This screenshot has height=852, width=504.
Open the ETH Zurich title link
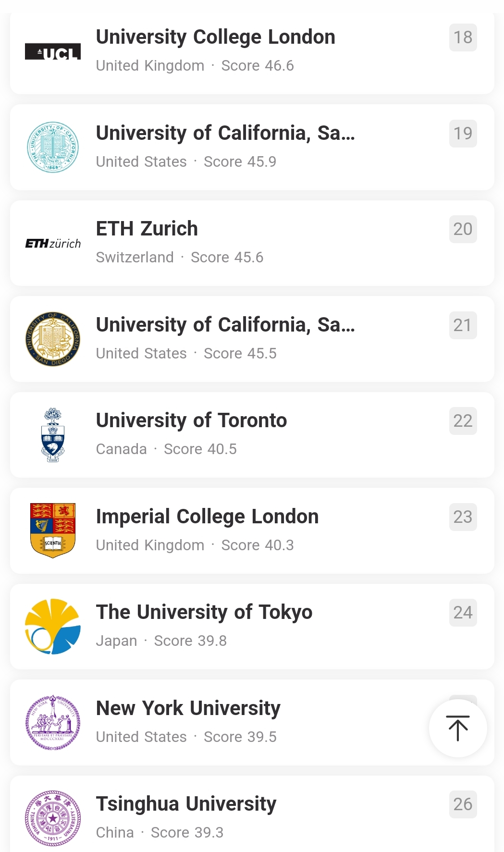coord(147,229)
